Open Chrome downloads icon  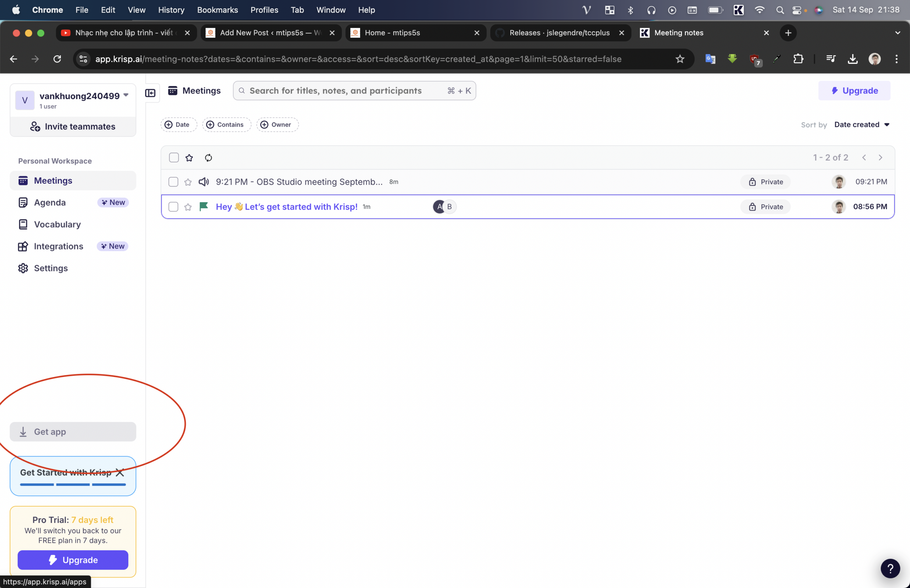853,59
